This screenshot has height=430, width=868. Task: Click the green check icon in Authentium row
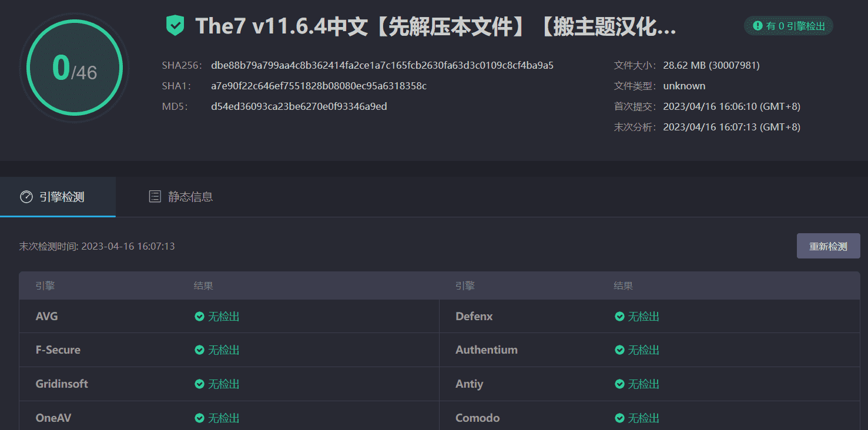[x=619, y=350]
